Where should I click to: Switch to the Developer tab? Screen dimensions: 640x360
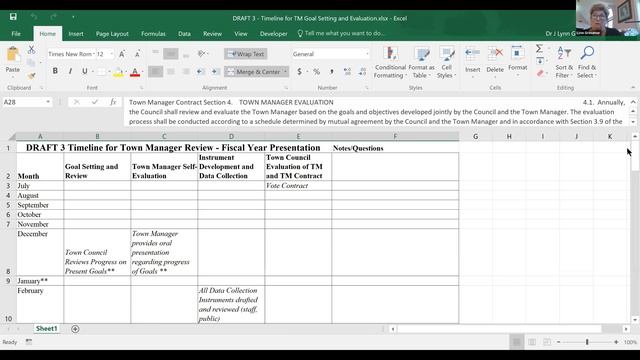273,34
